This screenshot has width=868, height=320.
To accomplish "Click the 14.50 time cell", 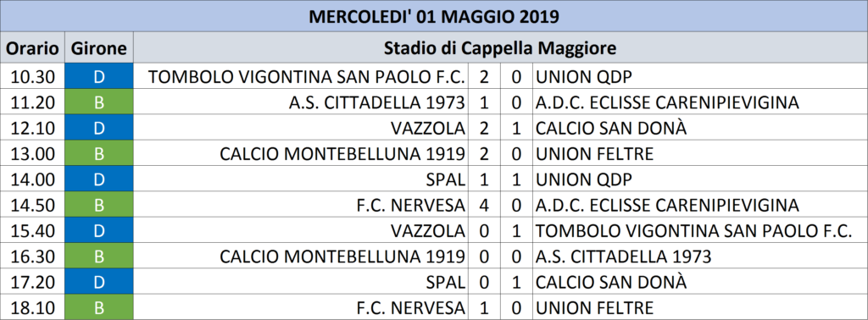I will (x=33, y=205).
